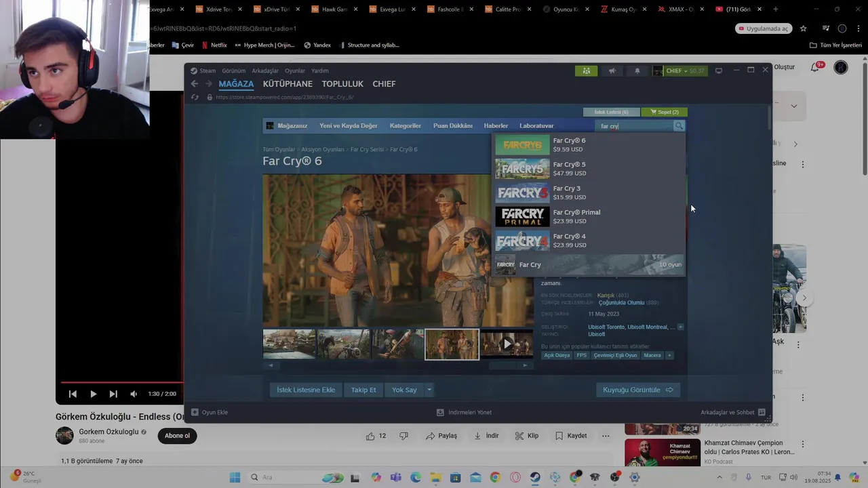This screenshot has width=868, height=488.
Task: Select Far Cry 3 search suggestion
Action: tap(589, 192)
